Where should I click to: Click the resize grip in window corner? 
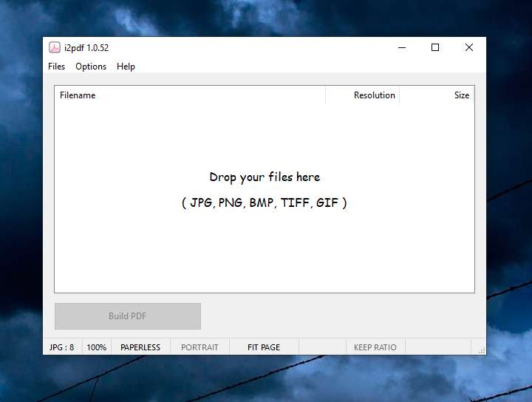click(482, 350)
